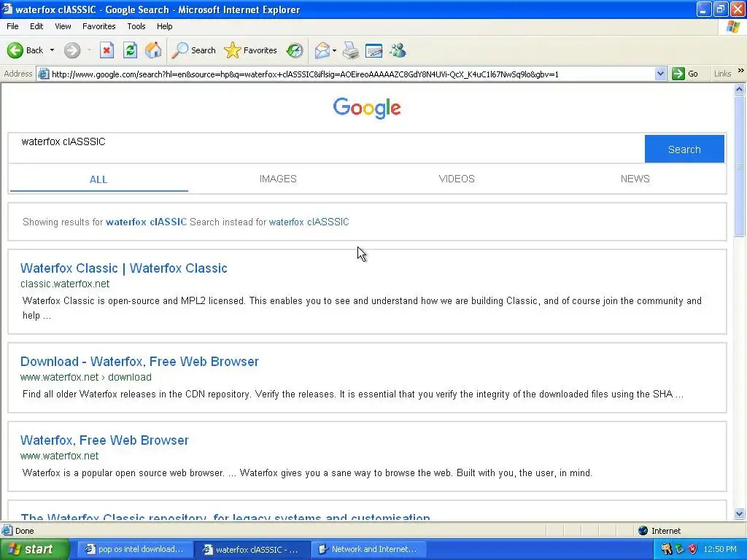
Task: Open 'Download - Waterfox, Free Web Browser' result
Action: [x=139, y=362]
